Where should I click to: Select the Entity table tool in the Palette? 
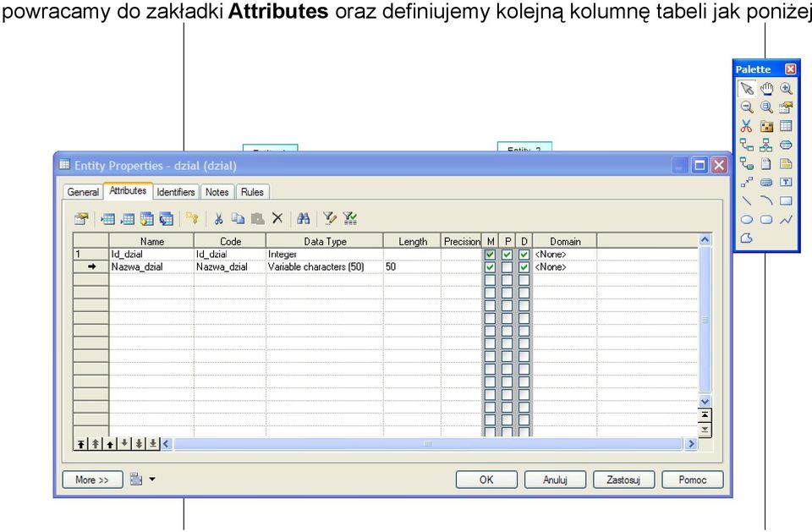(786, 126)
